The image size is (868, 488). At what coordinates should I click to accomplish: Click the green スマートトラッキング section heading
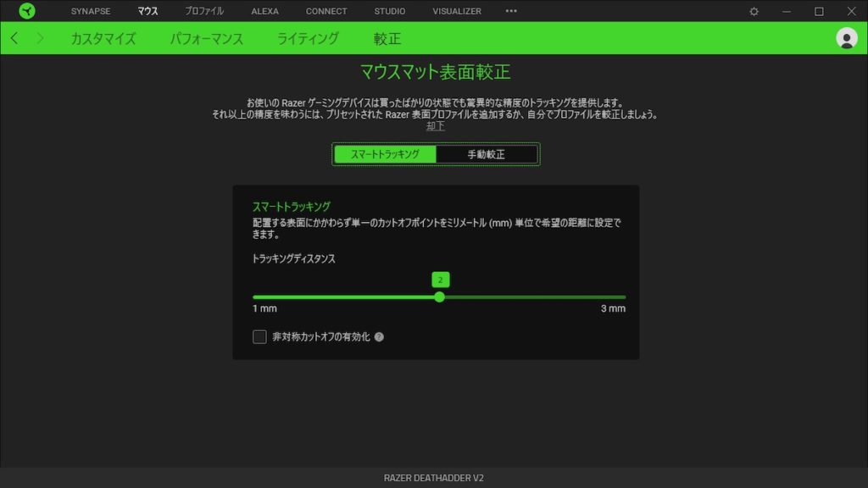click(x=292, y=207)
